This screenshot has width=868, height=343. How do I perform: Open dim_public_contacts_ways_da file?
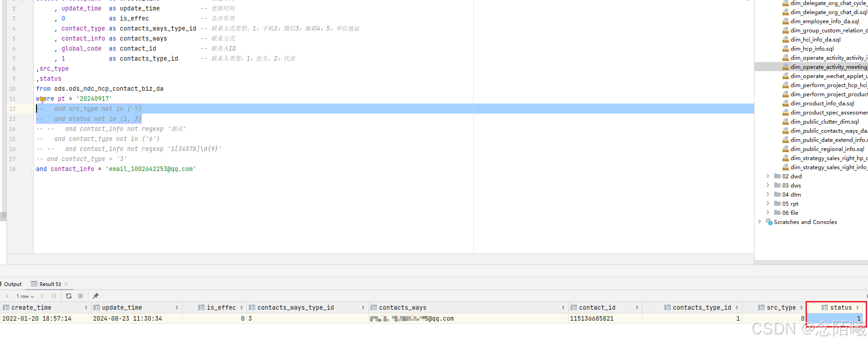click(x=829, y=131)
